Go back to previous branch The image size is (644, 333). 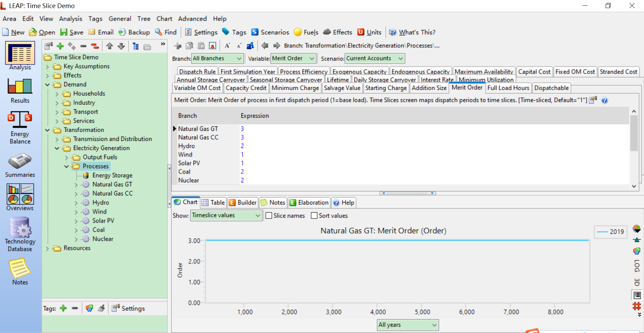coord(265,45)
